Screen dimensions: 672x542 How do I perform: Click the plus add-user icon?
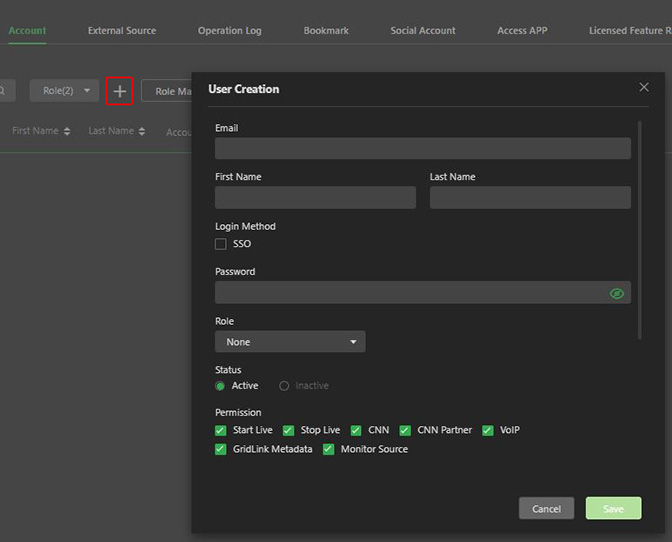(x=120, y=91)
